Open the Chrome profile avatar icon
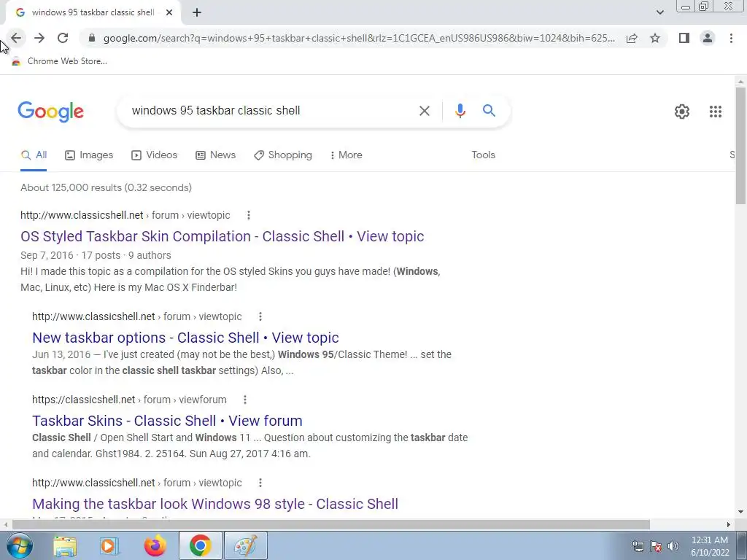This screenshot has height=560, width=747. 708,38
